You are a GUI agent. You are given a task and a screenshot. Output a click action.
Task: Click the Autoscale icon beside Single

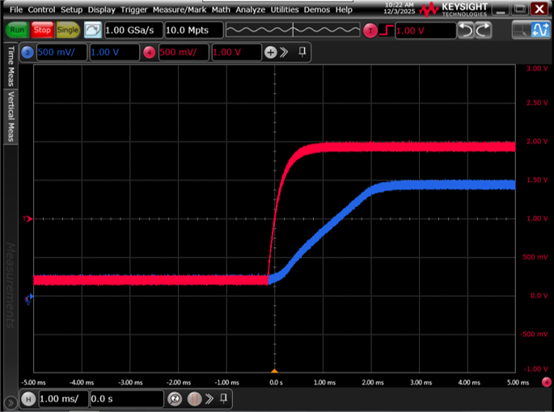(x=93, y=30)
